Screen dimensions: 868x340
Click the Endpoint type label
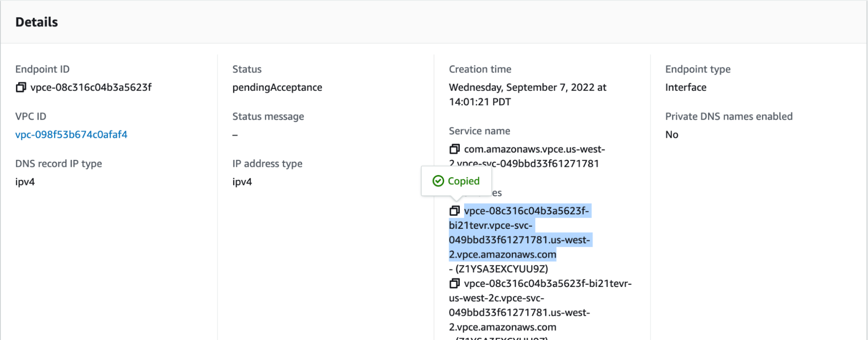(x=698, y=69)
